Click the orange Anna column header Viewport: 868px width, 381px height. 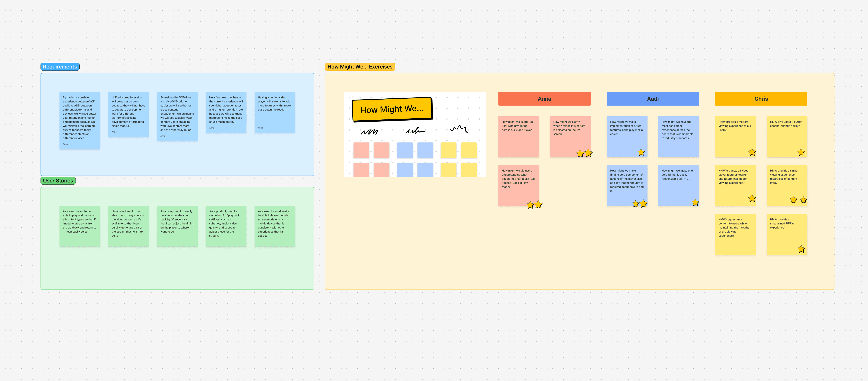tap(544, 99)
